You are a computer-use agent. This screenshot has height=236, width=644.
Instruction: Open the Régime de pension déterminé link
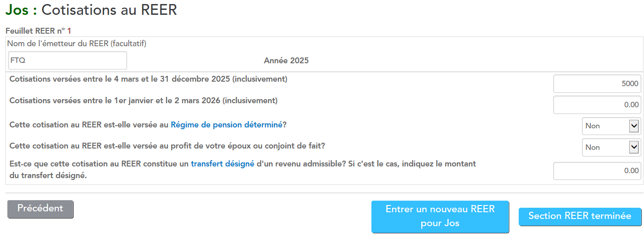(x=226, y=125)
